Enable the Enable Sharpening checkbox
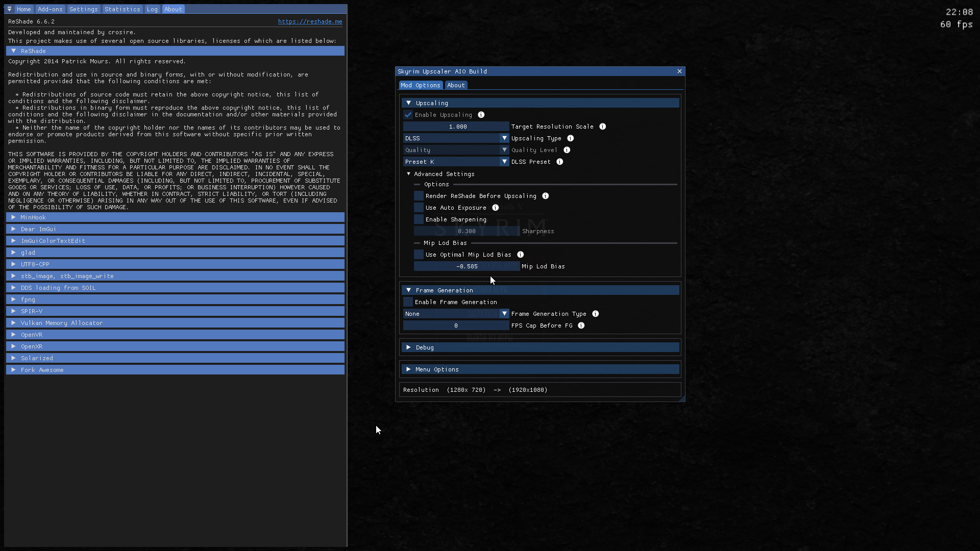 tap(419, 219)
